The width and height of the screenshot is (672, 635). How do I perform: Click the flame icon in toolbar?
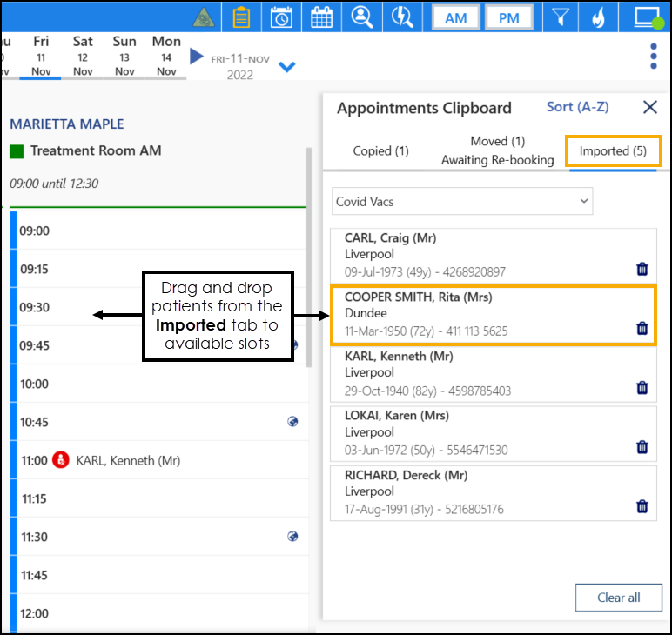(x=597, y=17)
